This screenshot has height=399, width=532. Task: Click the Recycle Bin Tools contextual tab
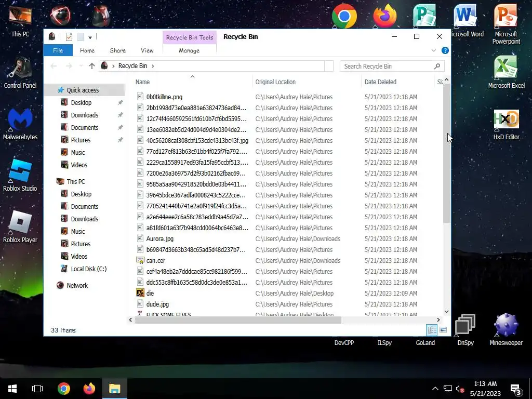point(190,37)
